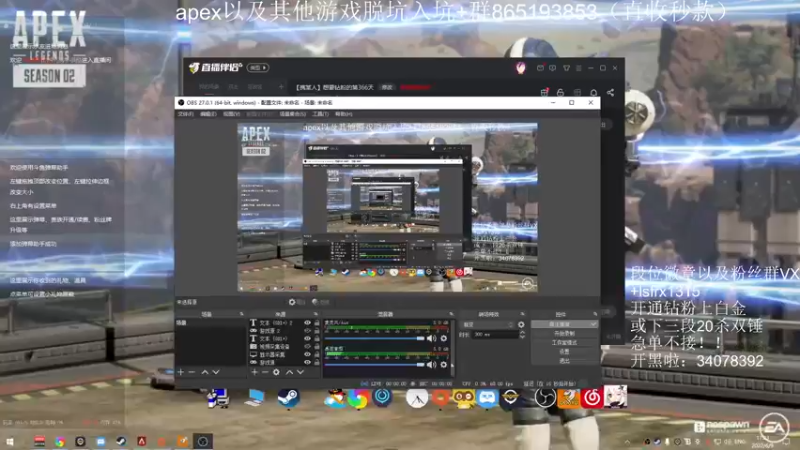The height and width of the screenshot is (450, 800).
Task: Open OBS 设置 button in controls
Action: tap(564, 352)
